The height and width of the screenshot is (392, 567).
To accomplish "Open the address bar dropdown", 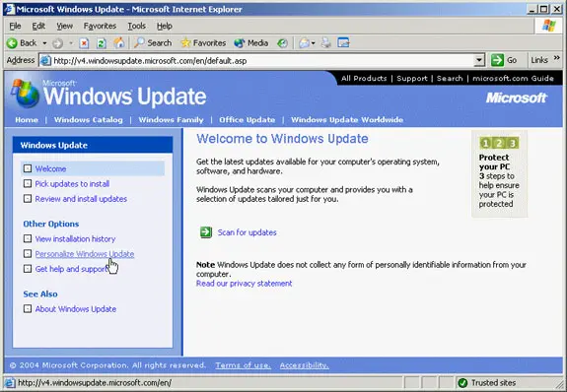I will [x=479, y=60].
